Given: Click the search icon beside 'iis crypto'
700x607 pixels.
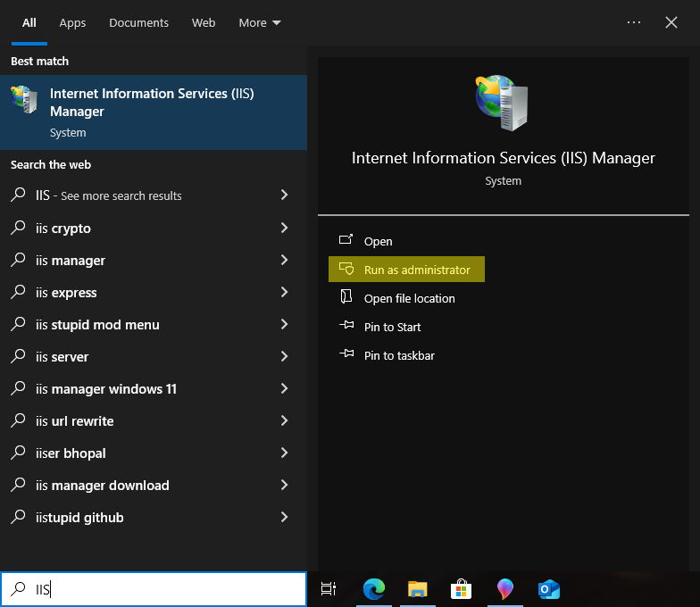Looking at the screenshot, I should (x=18, y=227).
